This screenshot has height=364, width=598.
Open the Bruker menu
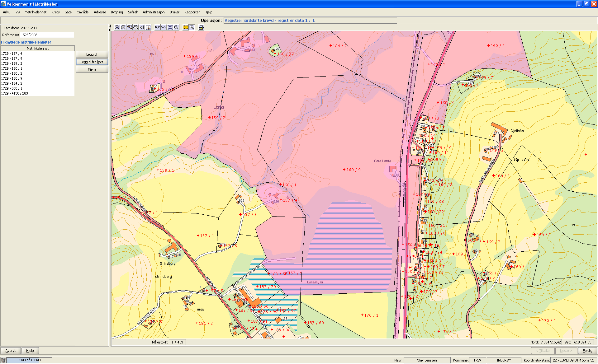click(x=174, y=12)
